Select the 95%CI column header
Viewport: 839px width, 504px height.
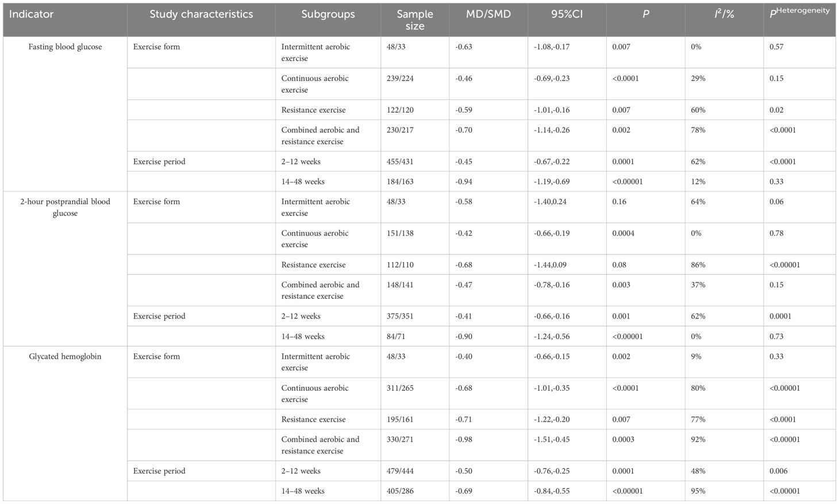click(567, 14)
